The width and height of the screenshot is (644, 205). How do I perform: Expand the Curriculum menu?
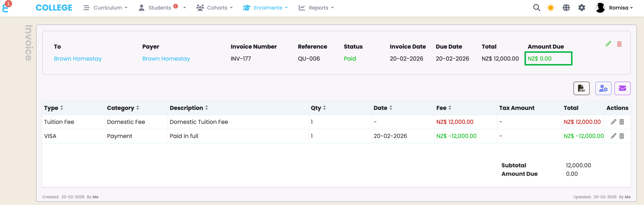(x=106, y=8)
